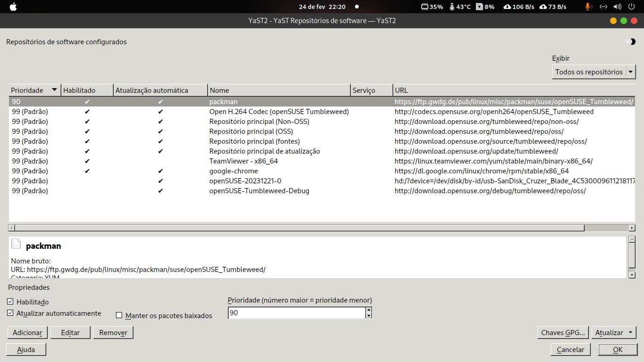Click the codecs.opensuse.org URL cell
This screenshot has width=644, height=362.
(494, 112)
